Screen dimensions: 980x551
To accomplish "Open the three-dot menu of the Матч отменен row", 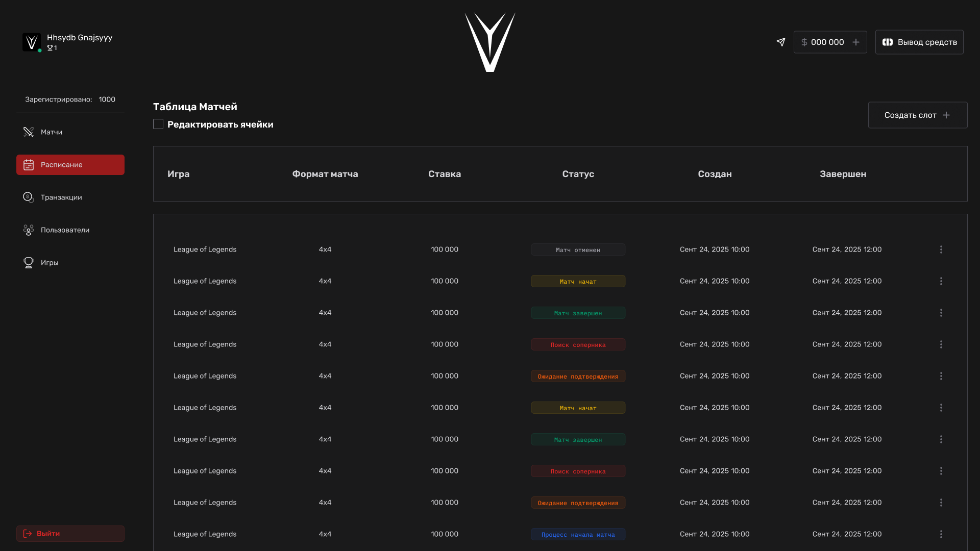I will click(941, 249).
